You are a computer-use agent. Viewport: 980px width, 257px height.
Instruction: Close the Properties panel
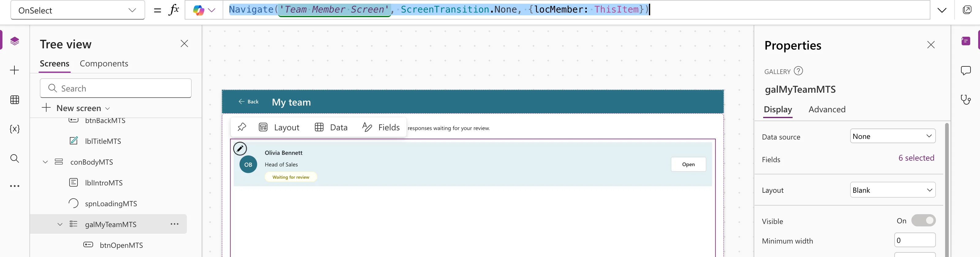[x=931, y=45]
